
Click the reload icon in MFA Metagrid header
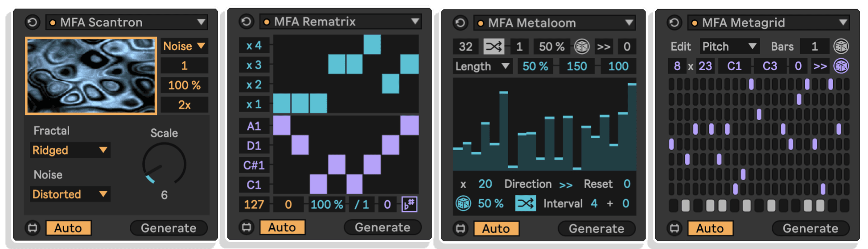[x=674, y=22]
